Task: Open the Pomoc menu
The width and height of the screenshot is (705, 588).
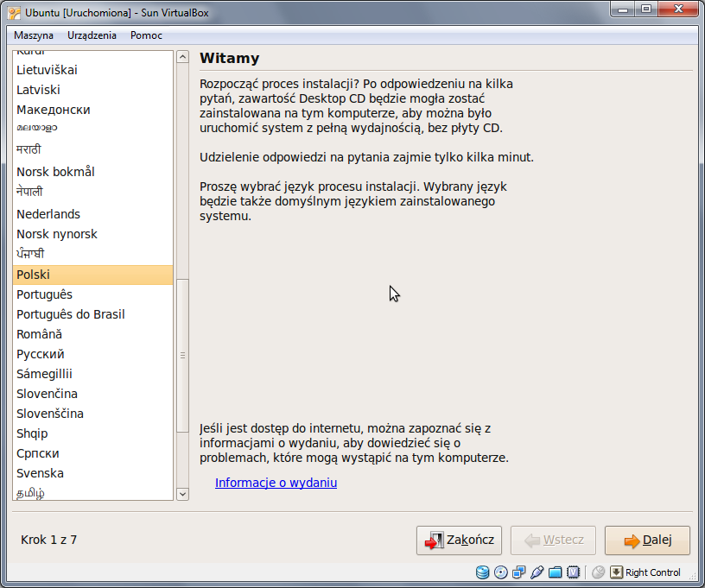Action: tap(146, 35)
